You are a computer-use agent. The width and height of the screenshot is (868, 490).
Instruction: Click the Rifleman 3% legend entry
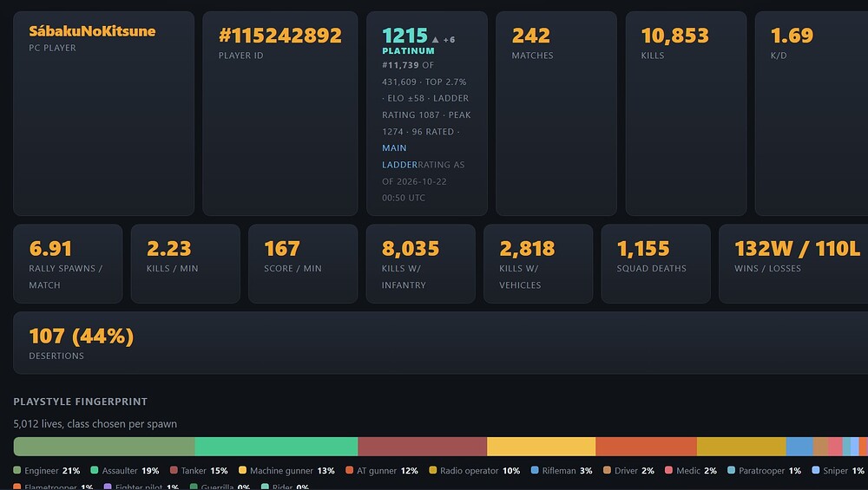click(x=562, y=471)
